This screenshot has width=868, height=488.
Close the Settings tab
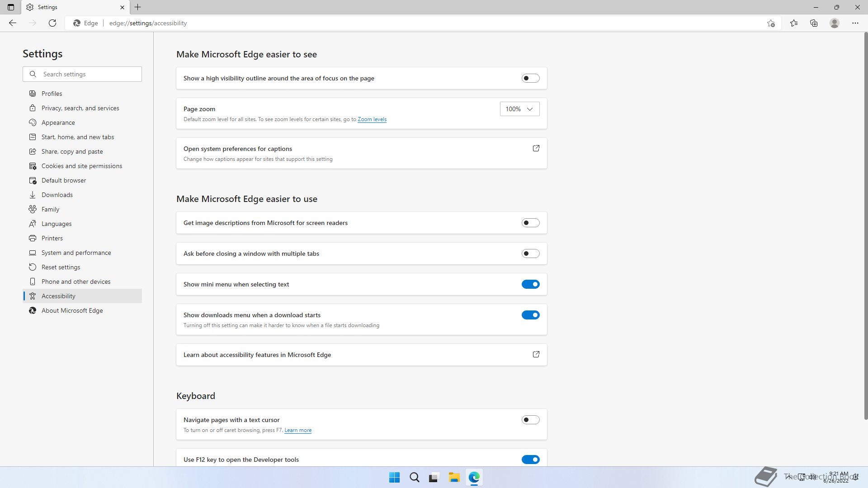click(x=122, y=7)
